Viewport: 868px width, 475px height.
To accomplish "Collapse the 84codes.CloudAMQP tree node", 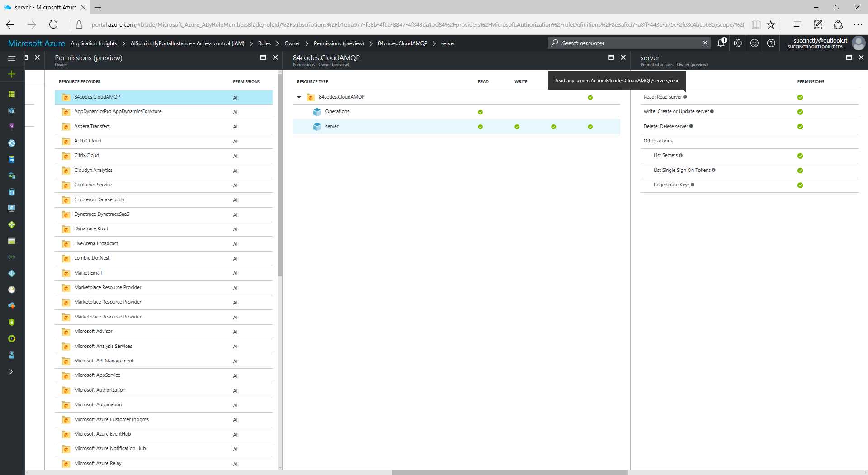I will (299, 97).
